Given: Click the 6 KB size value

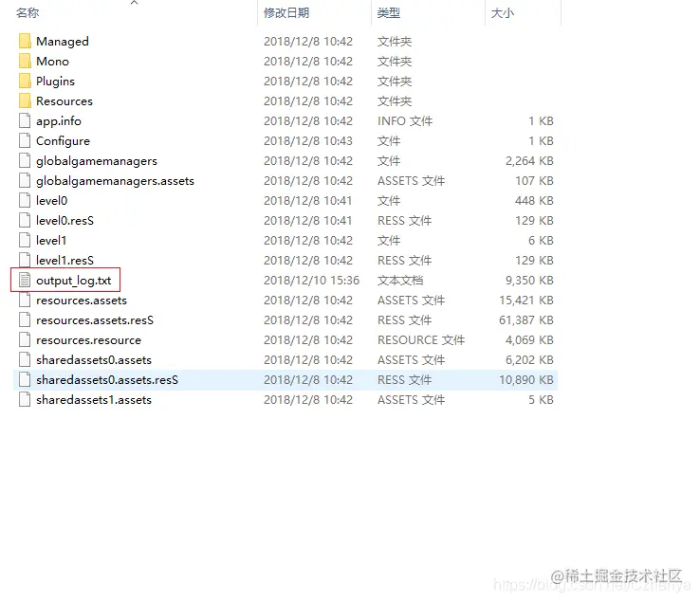Looking at the screenshot, I should [541, 241].
